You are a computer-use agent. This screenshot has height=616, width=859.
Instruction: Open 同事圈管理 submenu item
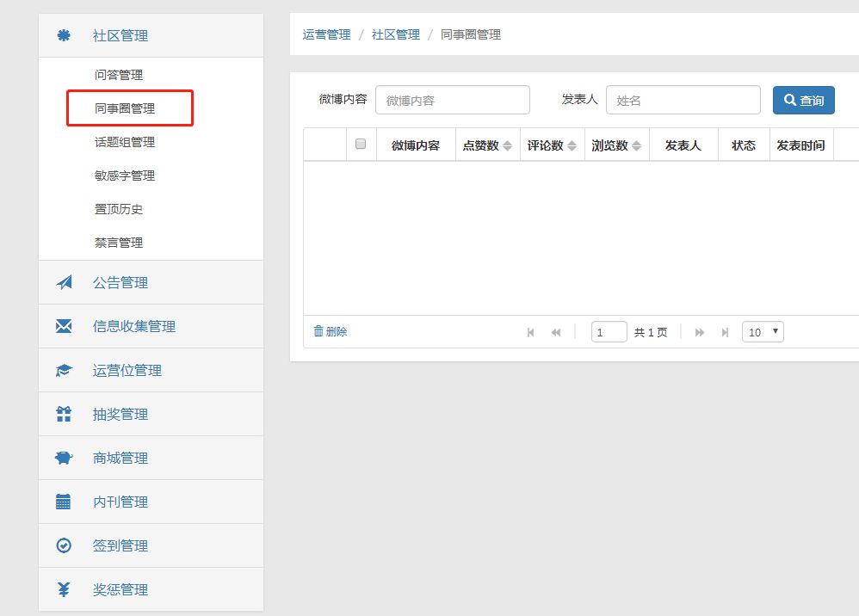click(x=125, y=108)
